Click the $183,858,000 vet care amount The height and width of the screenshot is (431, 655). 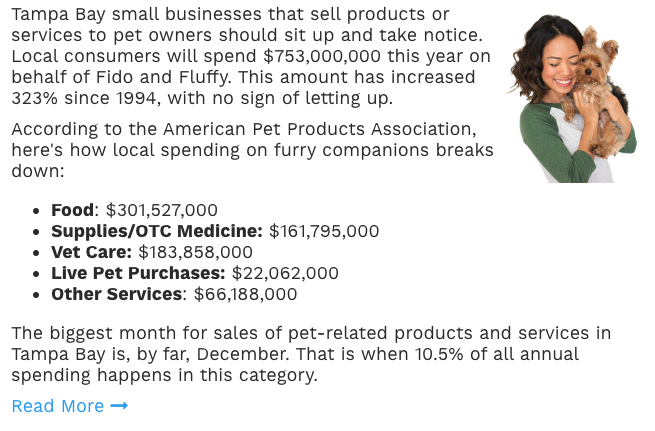pyautogui.click(x=195, y=252)
